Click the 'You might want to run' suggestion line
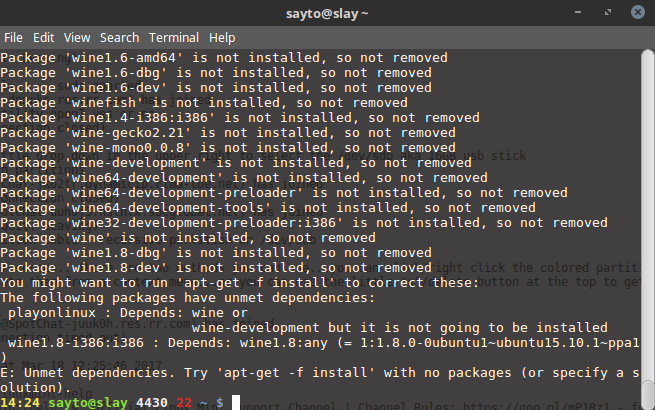655x410 pixels. point(240,283)
